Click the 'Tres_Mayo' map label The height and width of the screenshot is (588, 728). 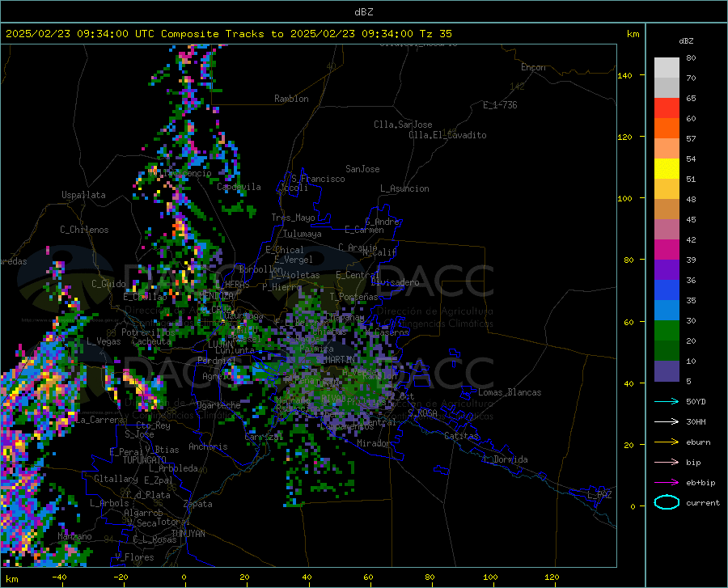coord(293,218)
